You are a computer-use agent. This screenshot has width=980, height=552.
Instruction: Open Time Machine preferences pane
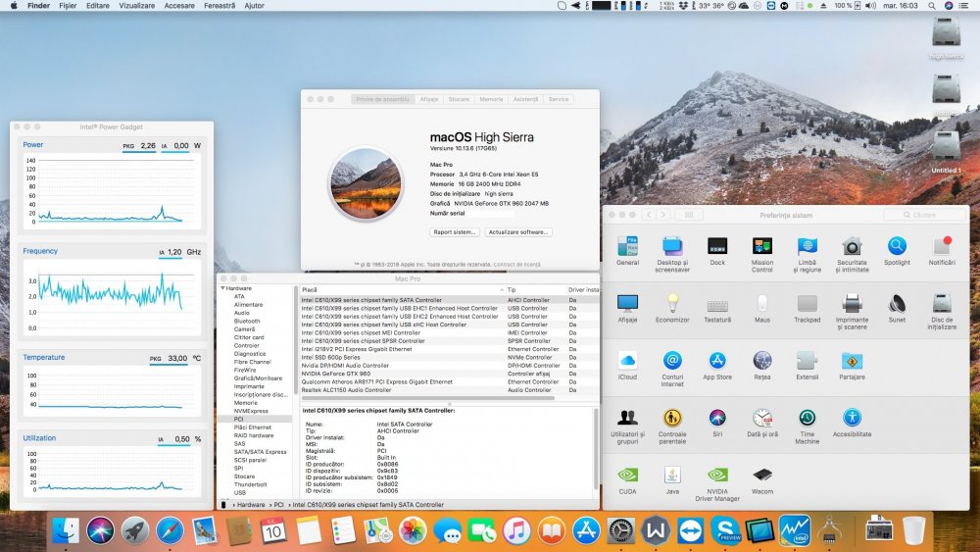click(x=807, y=426)
